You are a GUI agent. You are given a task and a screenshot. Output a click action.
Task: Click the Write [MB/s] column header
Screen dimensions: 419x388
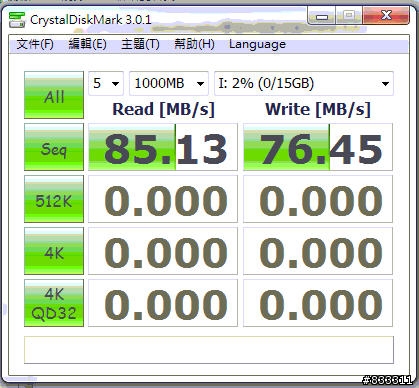(318, 109)
